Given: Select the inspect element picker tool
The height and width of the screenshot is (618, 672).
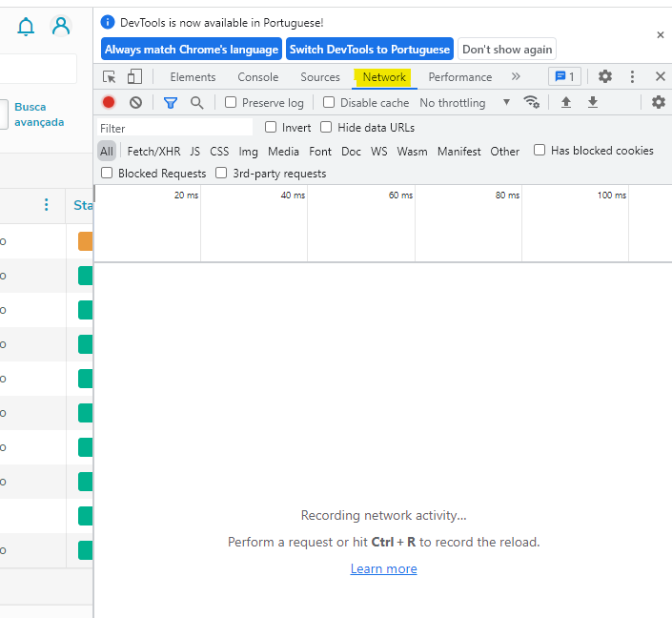Looking at the screenshot, I should [110, 76].
